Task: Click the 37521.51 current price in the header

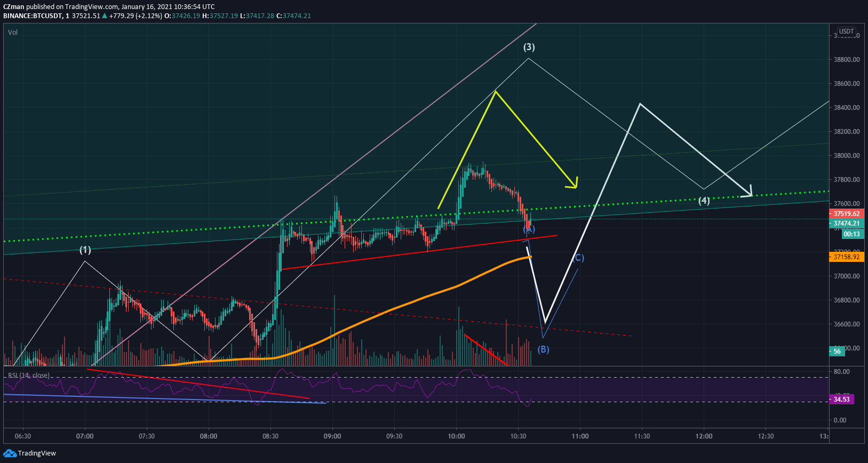Action: [x=86, y=16]
